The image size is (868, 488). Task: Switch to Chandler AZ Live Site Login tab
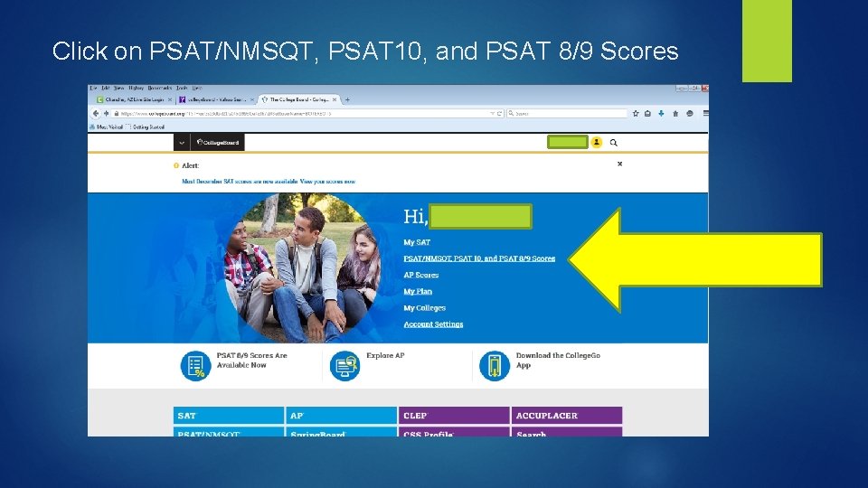click(x=135, y=100)
